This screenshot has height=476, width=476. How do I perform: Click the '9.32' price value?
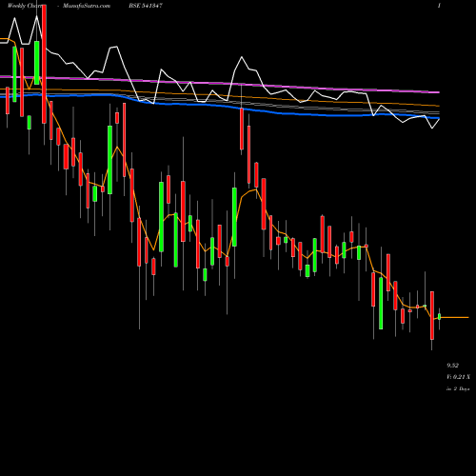pos(452,366)
